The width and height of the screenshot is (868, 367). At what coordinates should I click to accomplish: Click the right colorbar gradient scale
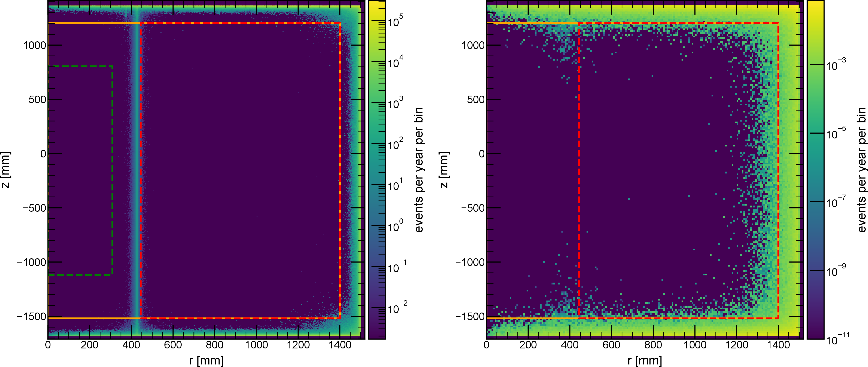(815, 170)
